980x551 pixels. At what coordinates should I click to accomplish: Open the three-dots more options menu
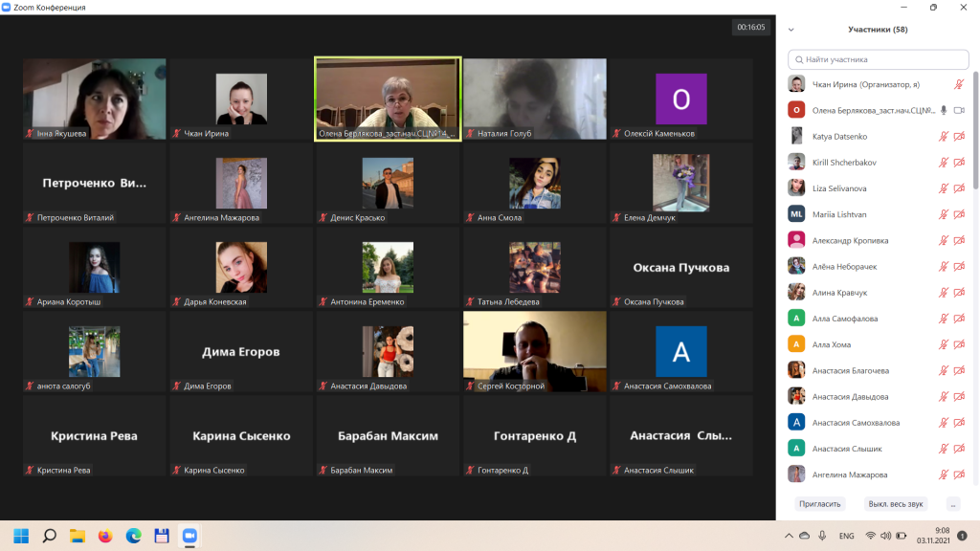coord(952,503)
